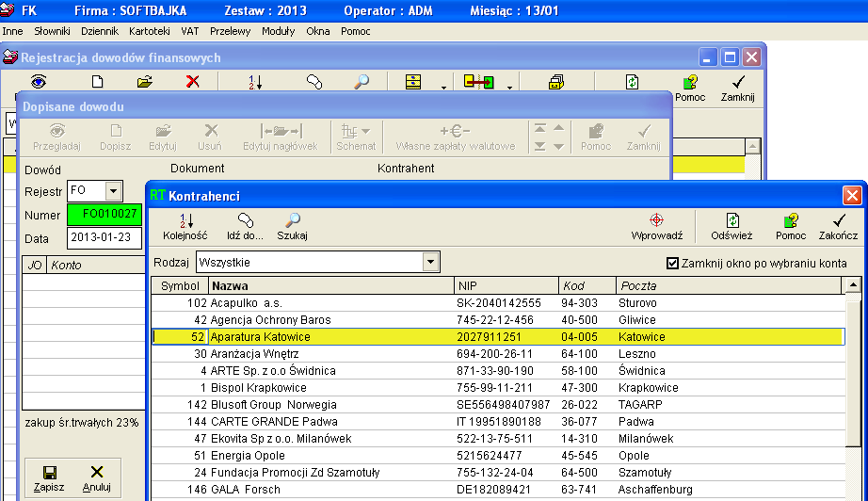Image resolution: width=868 pixels, height=501 pixels.
Task: Click the Poczta column header
Action: coord(729,285)
